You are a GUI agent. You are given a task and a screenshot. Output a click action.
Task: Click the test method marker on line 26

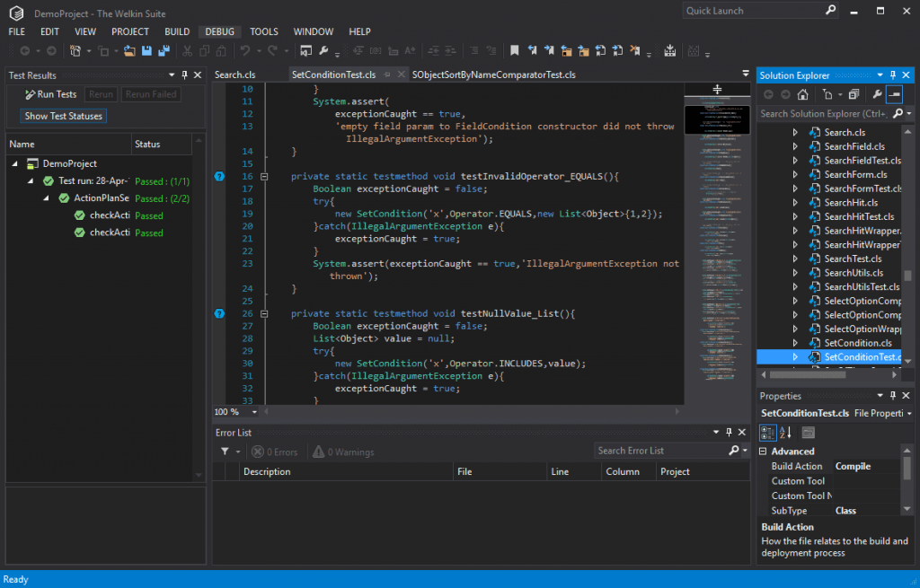click(x=219, y=313)
